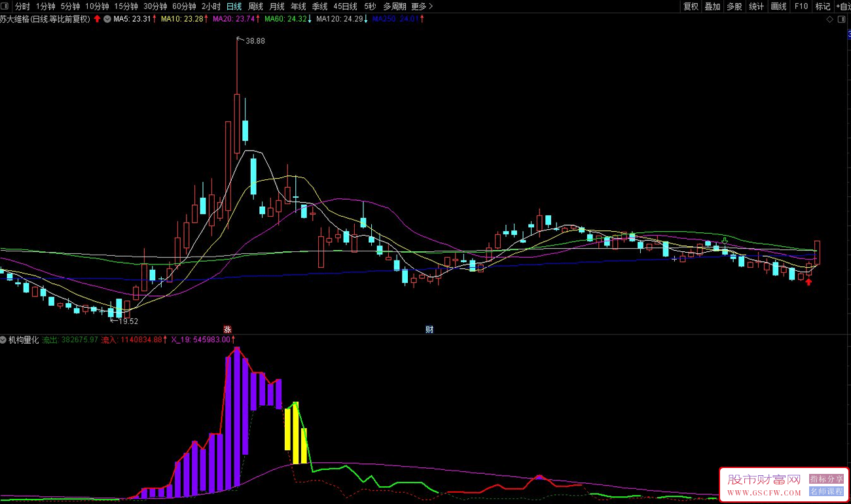Switch to the 分时 time-sharing chart
The image size is (851, 504).
[22, 7]
